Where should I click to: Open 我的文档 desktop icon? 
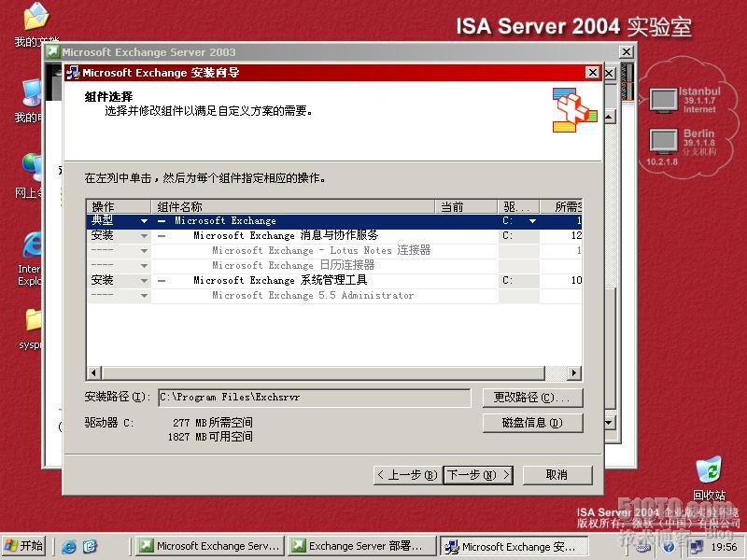point(36,24)
